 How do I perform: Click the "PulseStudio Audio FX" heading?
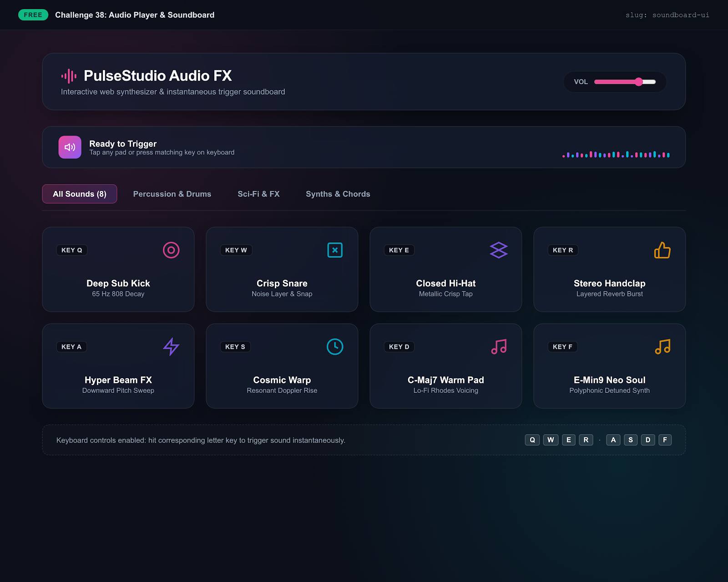(x=158, y=75)
